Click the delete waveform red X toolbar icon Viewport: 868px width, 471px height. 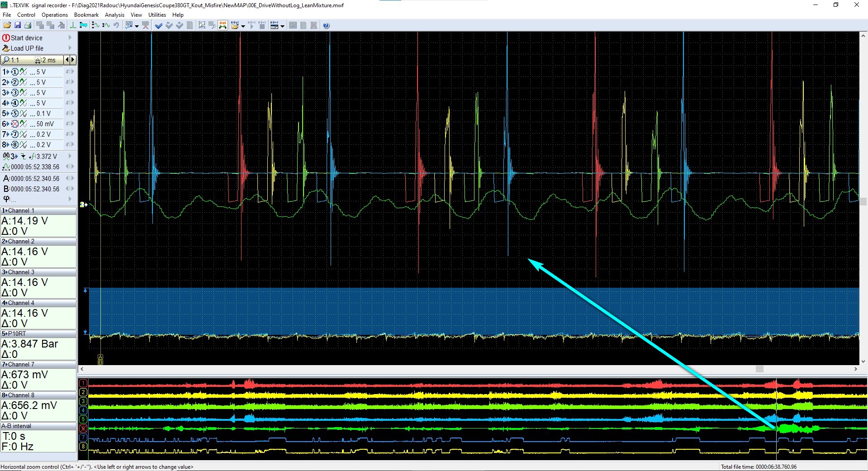[x=145, y=25]
